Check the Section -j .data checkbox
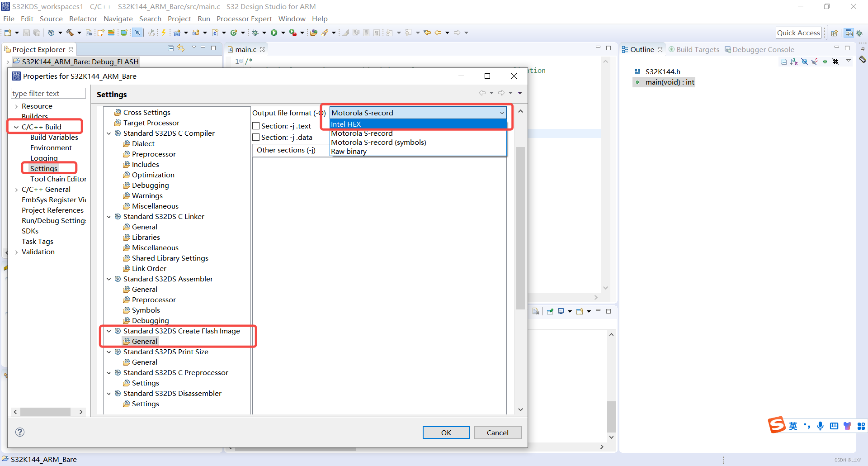868x466 pixels. pyautogui.click(x=256, y=137)
